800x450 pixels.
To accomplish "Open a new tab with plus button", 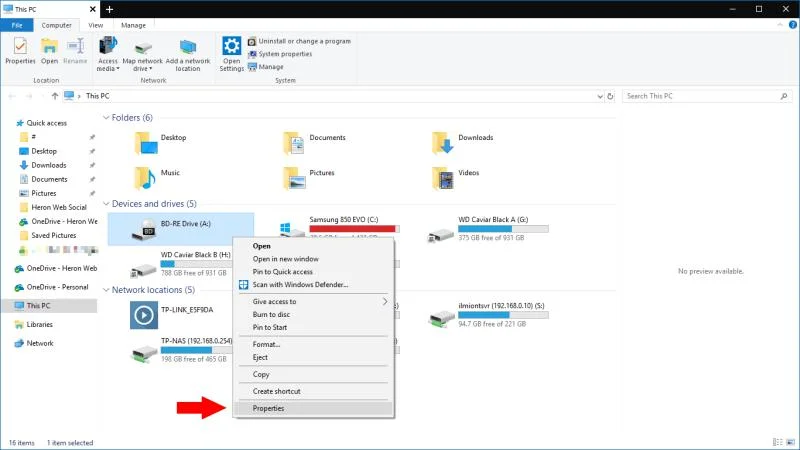I will point(109,9).
